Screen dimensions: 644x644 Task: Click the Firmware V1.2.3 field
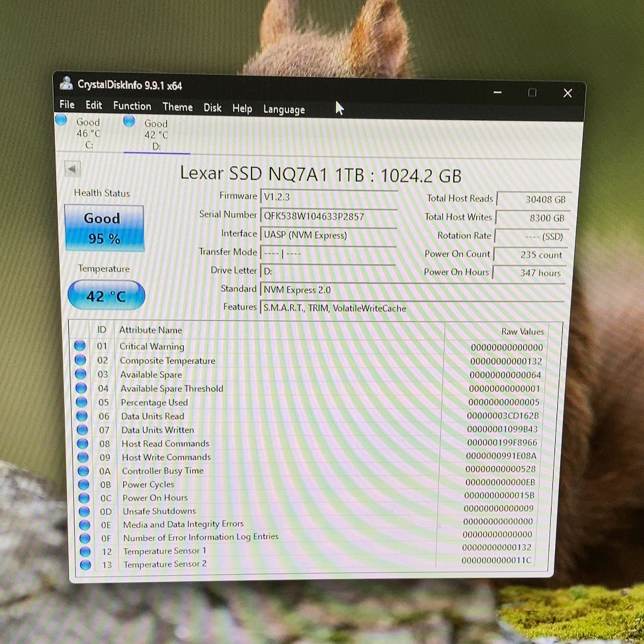coord(329,197)
